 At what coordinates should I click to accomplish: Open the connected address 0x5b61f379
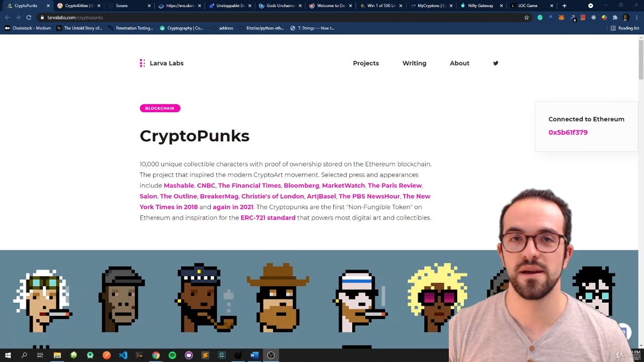(568, 132)
